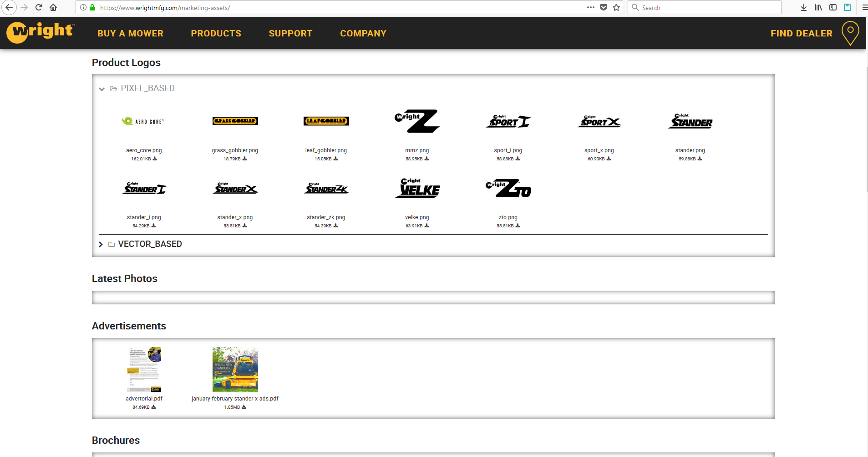Screen dimensions: 868x457
Task: Open the grass_gobbler.png file link
Action: click(235, 150)
